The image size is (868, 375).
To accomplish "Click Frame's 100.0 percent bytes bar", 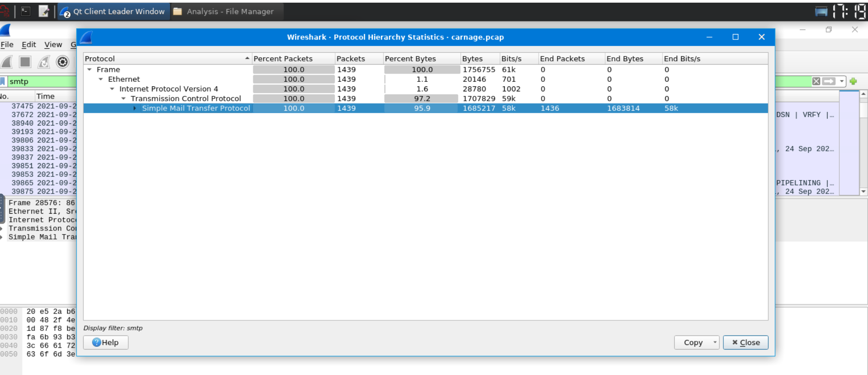I will click(x=422, y=70).
